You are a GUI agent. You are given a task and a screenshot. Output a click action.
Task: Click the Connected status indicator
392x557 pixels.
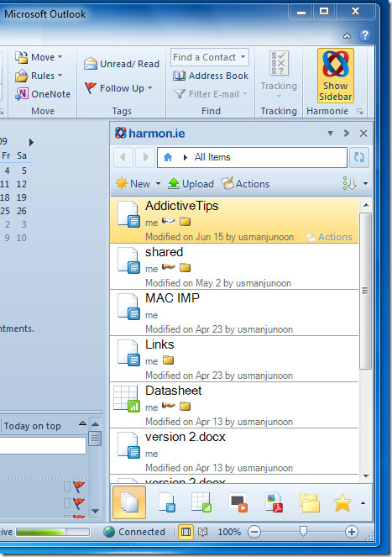(134, 532)
